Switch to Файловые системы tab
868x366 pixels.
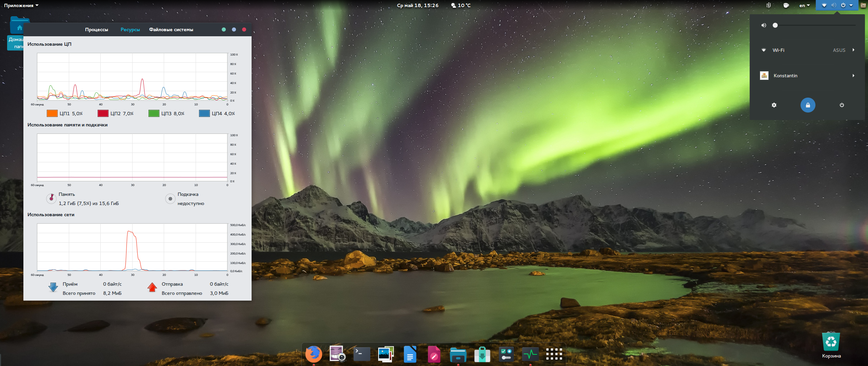[x=171, y=29]
